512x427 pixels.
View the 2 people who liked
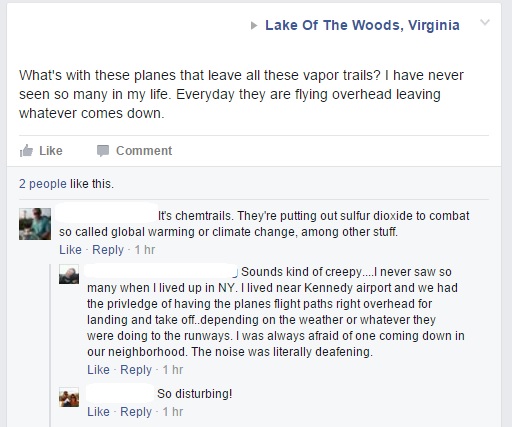tap(43, 184)
